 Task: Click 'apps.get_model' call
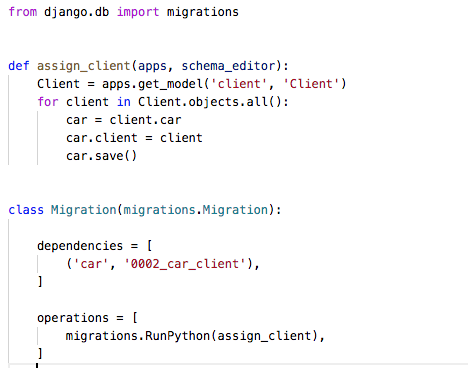coord(152,84)
